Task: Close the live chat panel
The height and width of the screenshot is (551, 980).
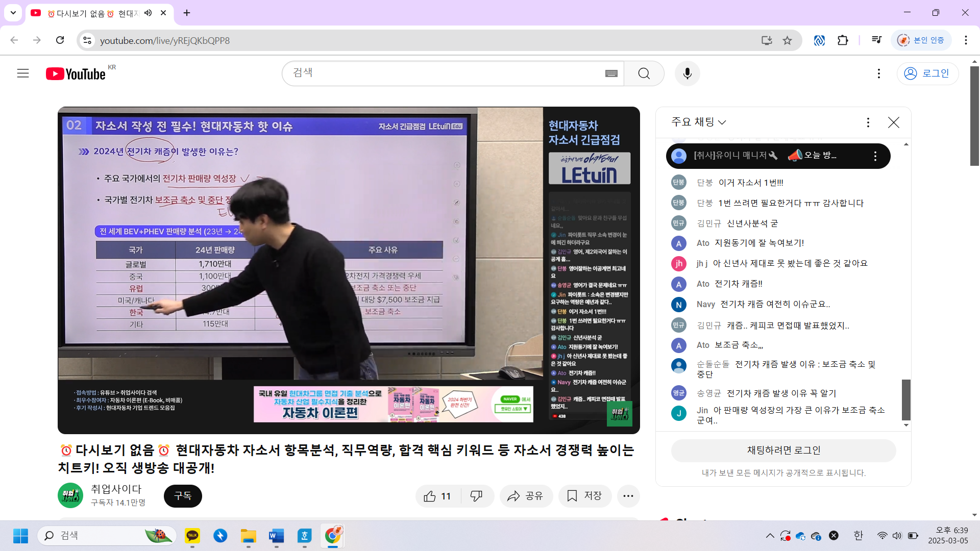Action: (894, 122)
